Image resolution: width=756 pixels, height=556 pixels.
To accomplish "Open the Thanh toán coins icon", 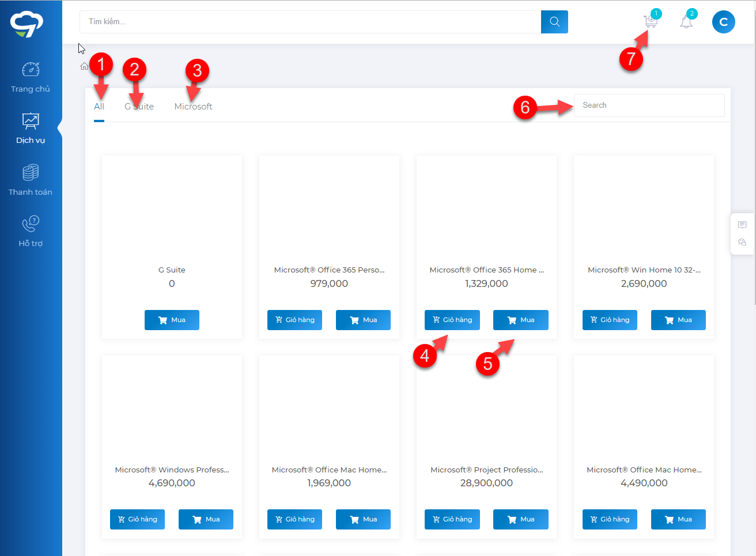I will 31,172.
